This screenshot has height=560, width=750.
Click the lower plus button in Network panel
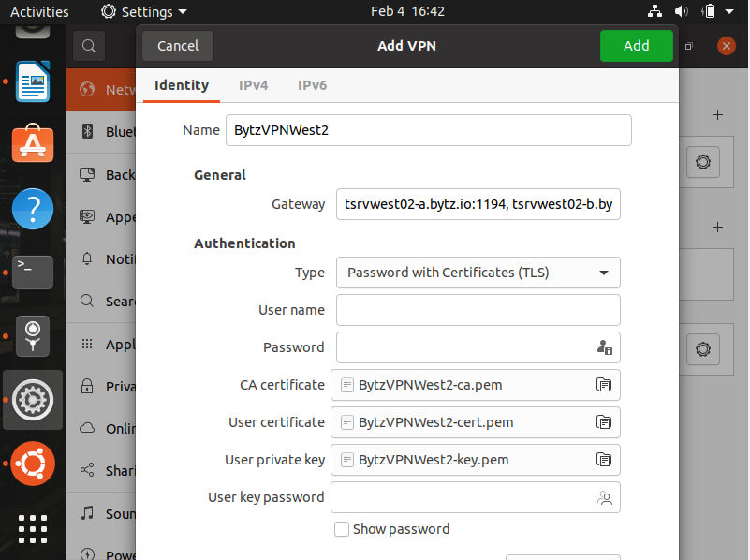tap(717, 228)
